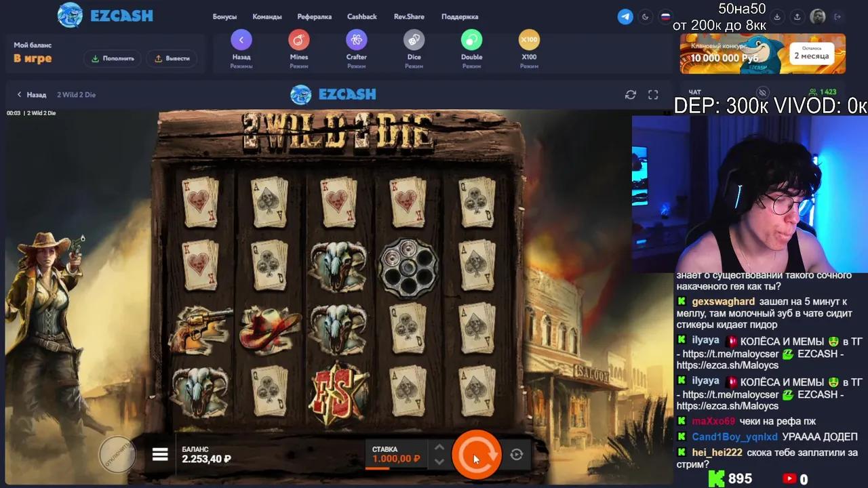Open the clan contest 10 000 000 Руб banner
Viewport: 868px width, 488px height.
click(x=763, y=54)
